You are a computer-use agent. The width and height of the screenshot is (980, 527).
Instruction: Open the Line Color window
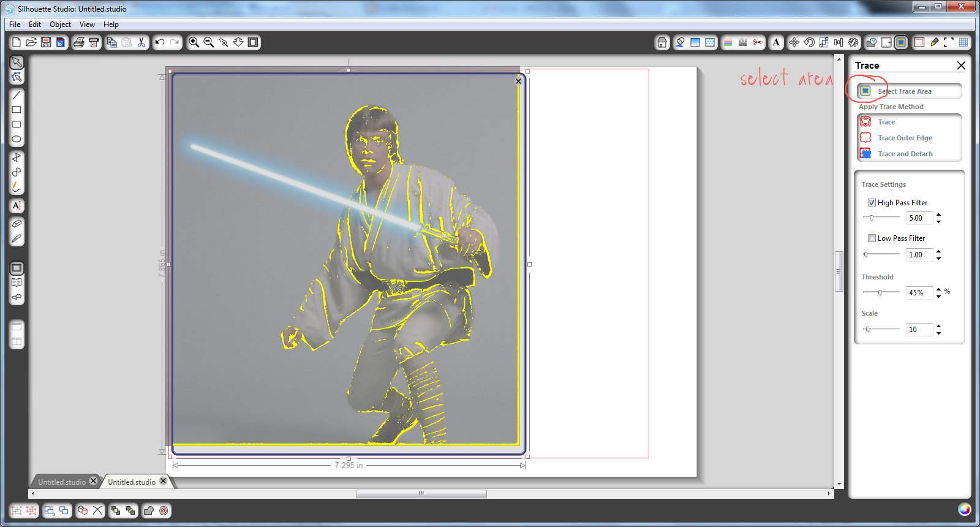728,42
